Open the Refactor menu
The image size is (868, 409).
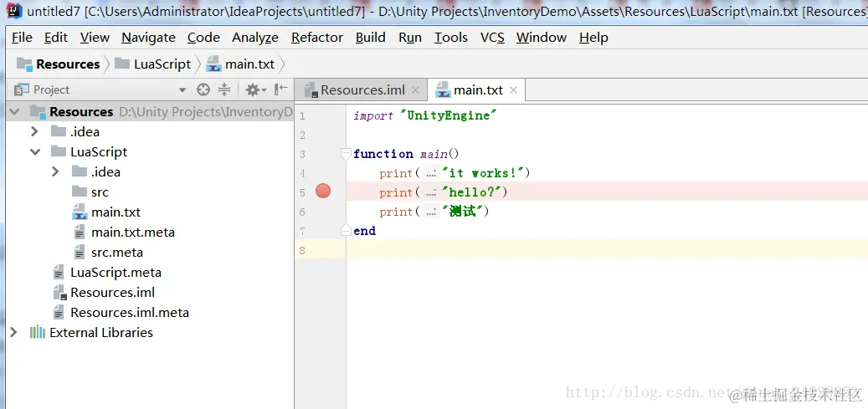point(317,38)
